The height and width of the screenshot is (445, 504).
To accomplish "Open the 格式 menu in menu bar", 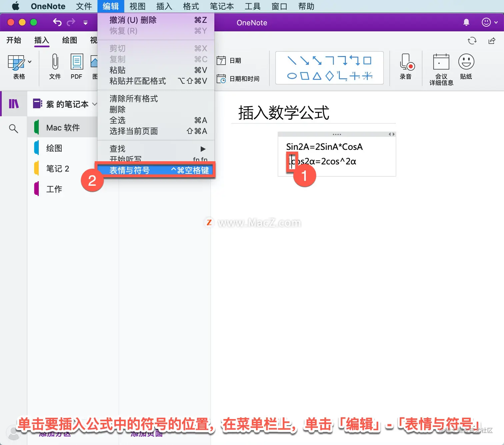I will point(191,6).
